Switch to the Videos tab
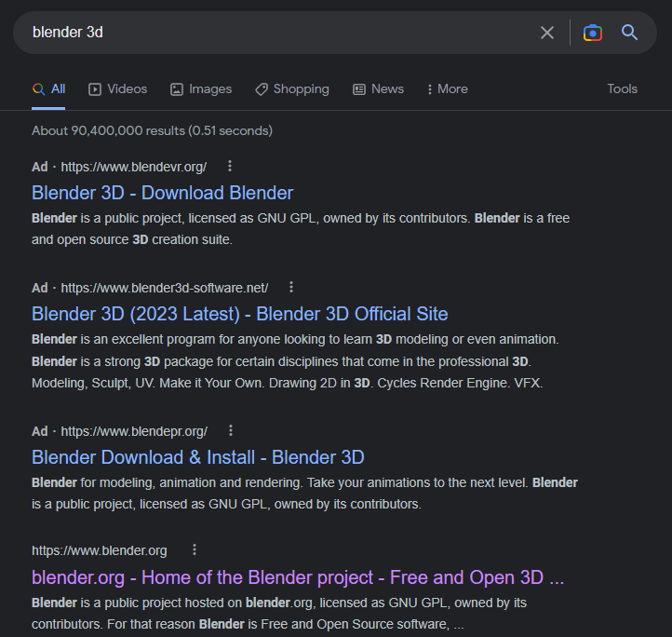Screen dimensions: 672x637 (x=118, y=89)
